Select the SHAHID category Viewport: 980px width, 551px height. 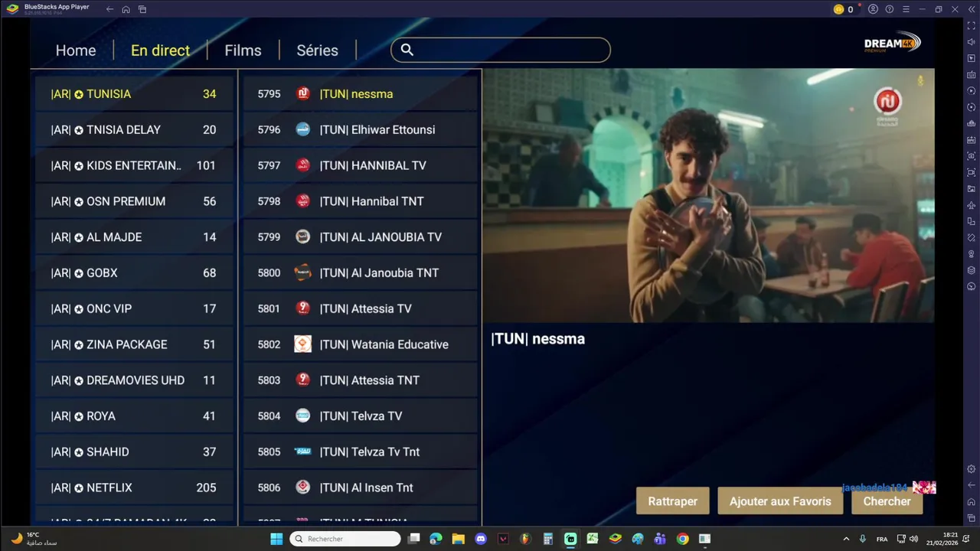click(134, 452)
